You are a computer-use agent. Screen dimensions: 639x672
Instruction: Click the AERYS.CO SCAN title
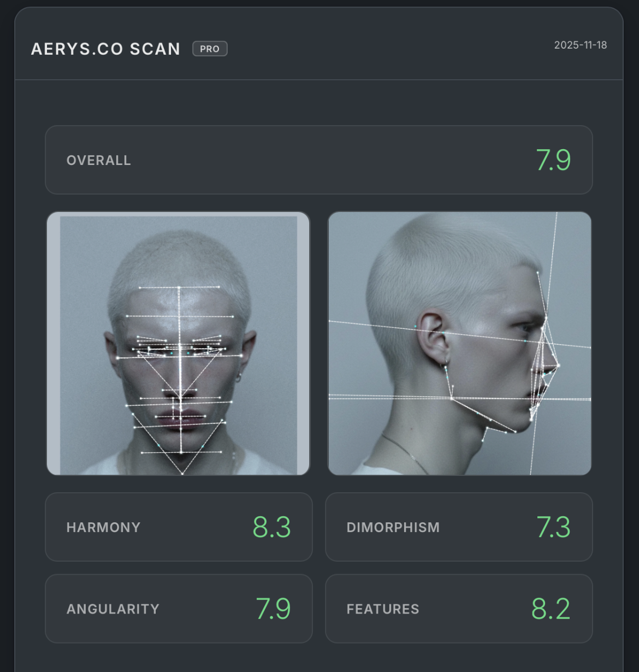[105, 49]
